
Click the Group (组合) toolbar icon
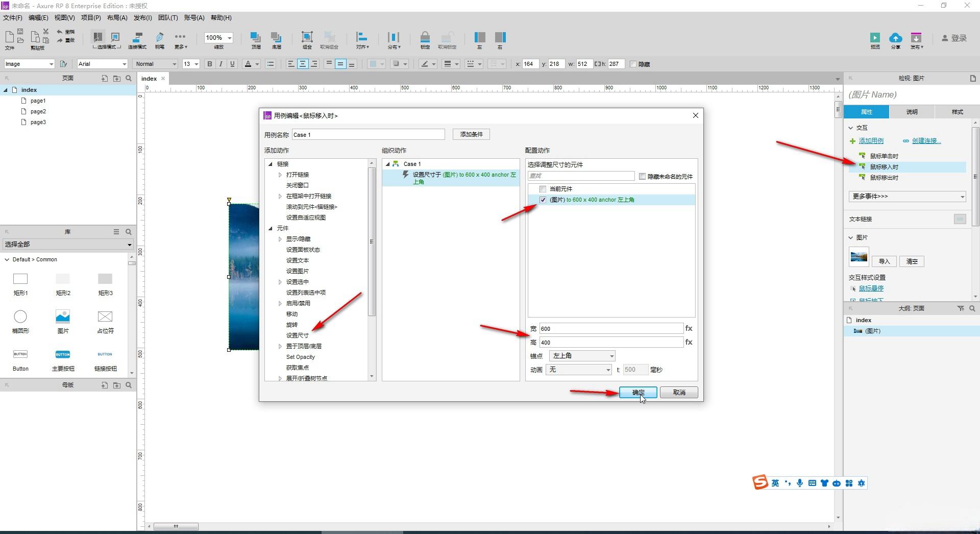[307, 37]
